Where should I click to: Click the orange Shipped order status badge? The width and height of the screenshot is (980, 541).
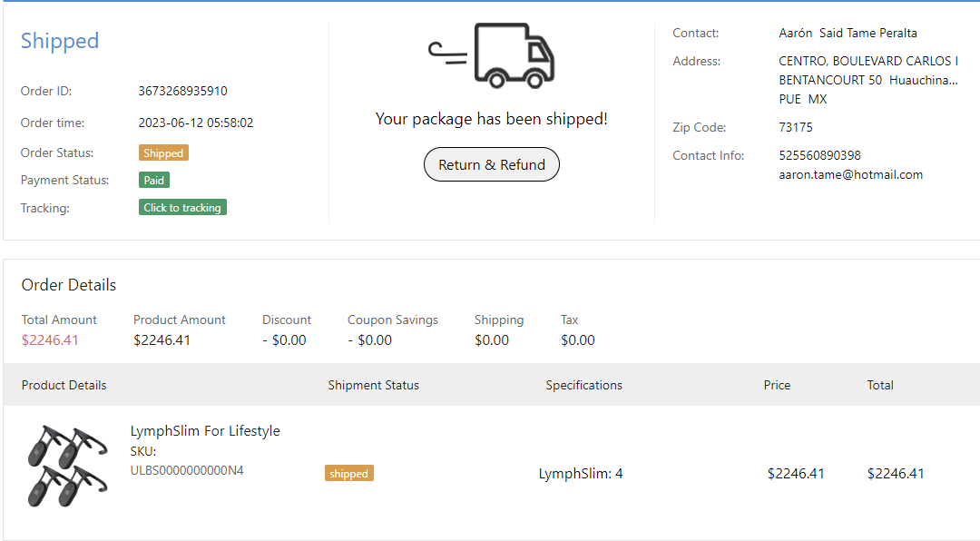[x=163, y=153]
